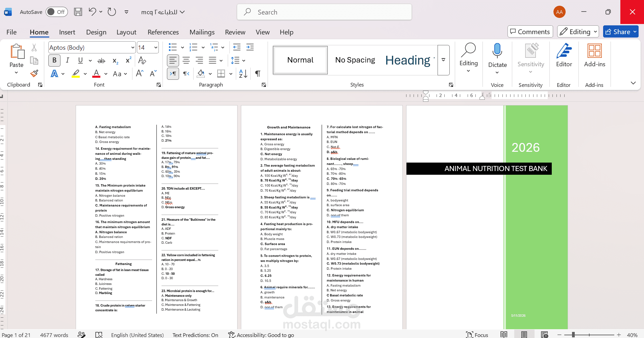Toggle Italic formatting button
The width and height of the screenshot is (644, 338).
[x=67, y=61]
